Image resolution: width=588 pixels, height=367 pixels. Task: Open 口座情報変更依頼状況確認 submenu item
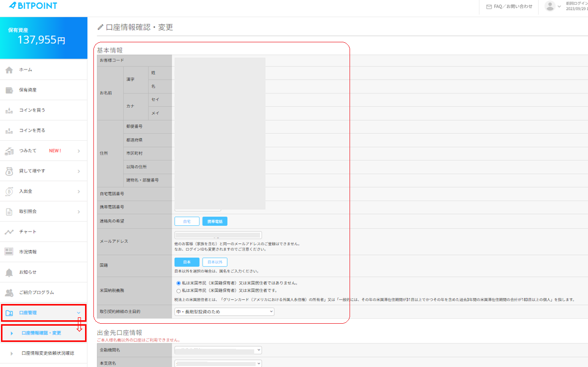43,354
